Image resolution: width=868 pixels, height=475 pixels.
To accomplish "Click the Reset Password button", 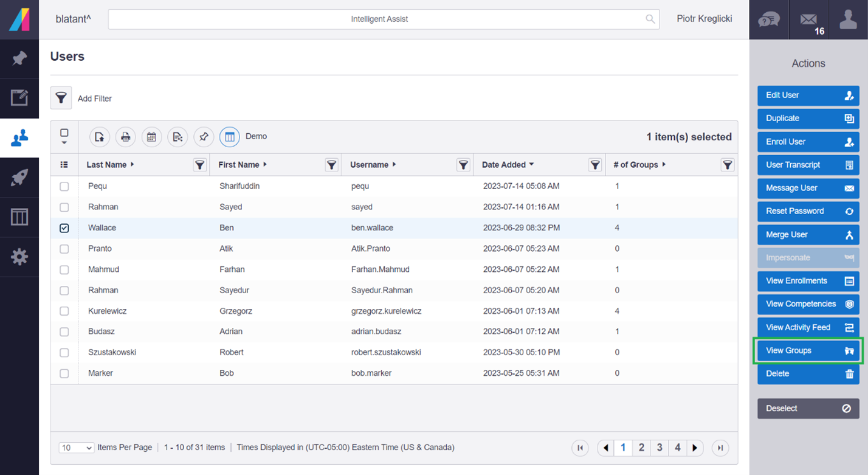I will tap(808, 211).
